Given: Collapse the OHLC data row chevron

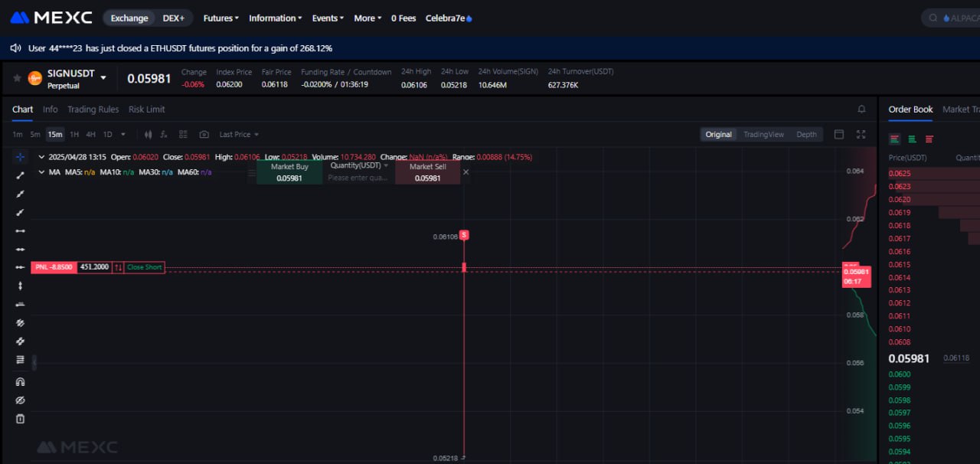Looking at the screenshot, I should [41, 157].
